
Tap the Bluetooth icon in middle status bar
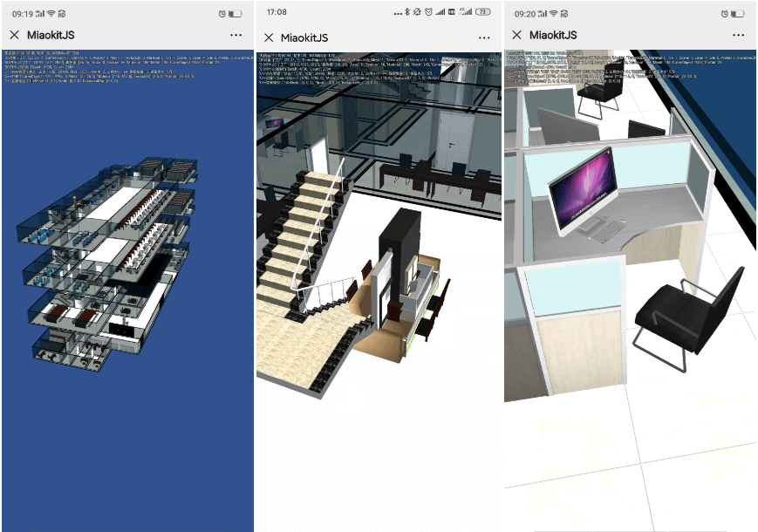[407, 12]
